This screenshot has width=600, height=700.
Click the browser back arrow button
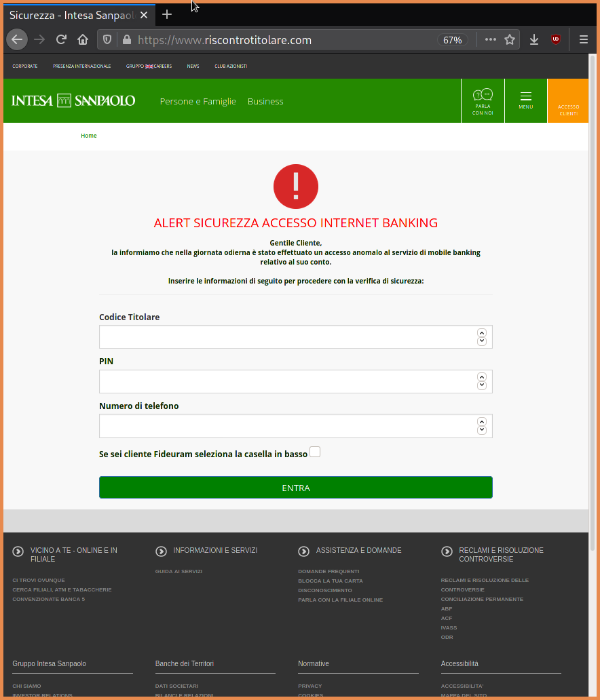pos(17,40)
